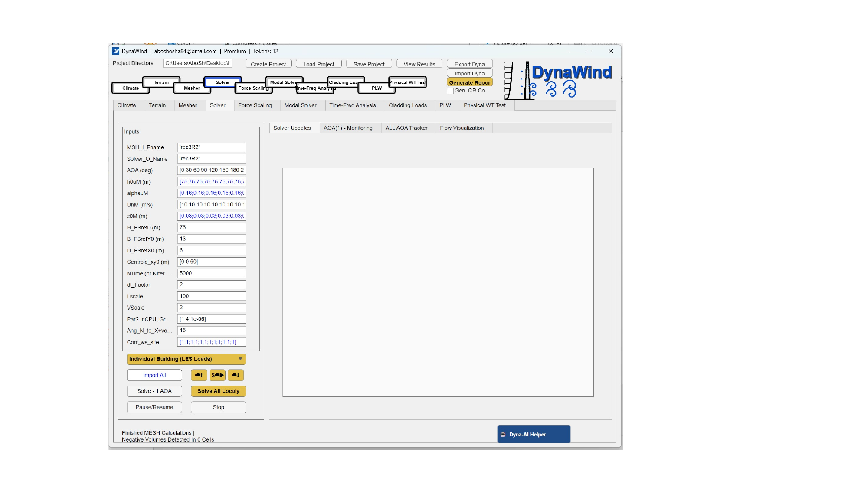Enable the Gen. QR Co... checkbox
The height and width of the screenshot is (488, 868).
(x=450, y=91)
